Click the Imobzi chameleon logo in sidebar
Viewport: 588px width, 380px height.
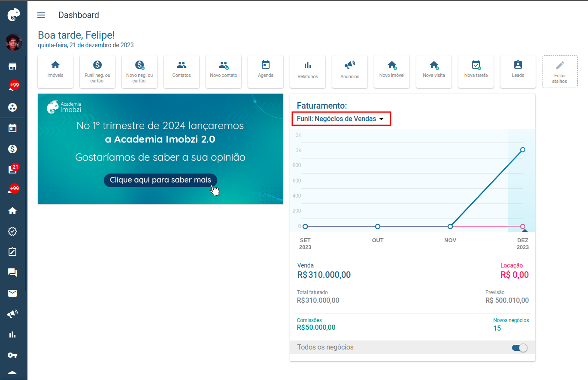pyautogui.click(x=13, y=15)
